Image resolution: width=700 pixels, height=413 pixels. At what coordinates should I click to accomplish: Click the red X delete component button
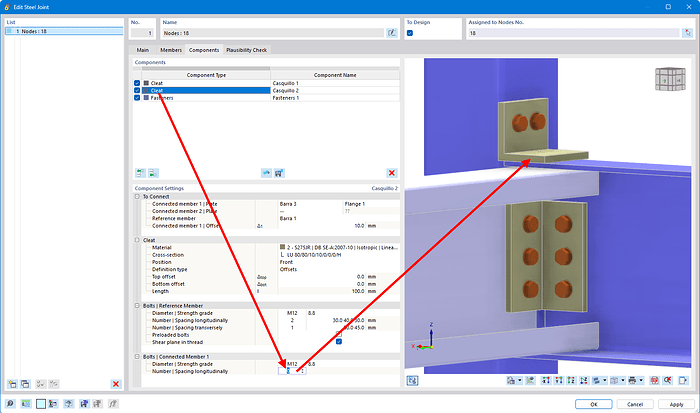point(392,173)
